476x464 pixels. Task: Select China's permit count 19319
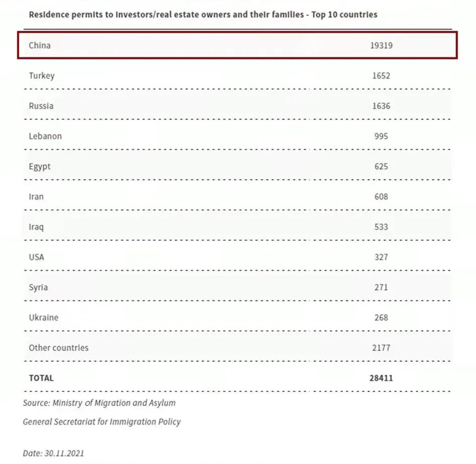click(x=381, y=45)
